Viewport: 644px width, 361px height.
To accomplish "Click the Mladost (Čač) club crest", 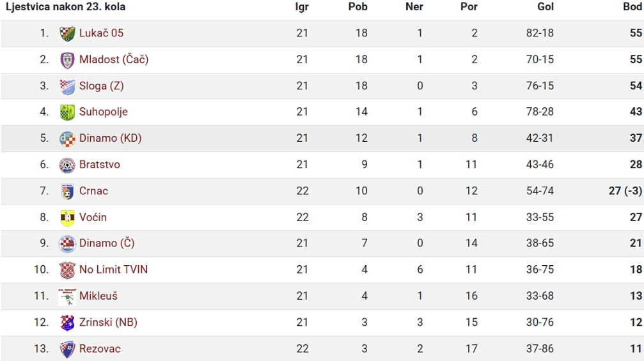I will tap(67, 60).
